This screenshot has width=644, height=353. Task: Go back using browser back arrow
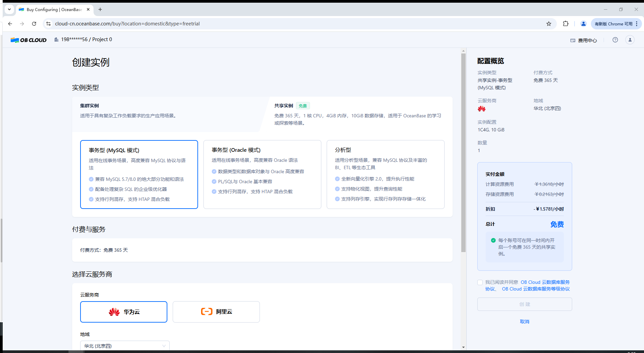click(10, 24)
